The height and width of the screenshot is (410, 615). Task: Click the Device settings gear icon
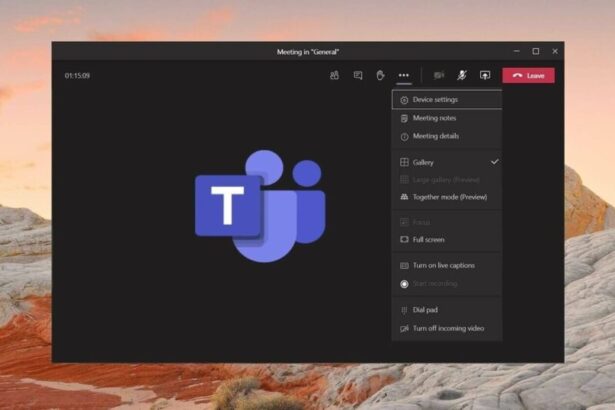404,100
